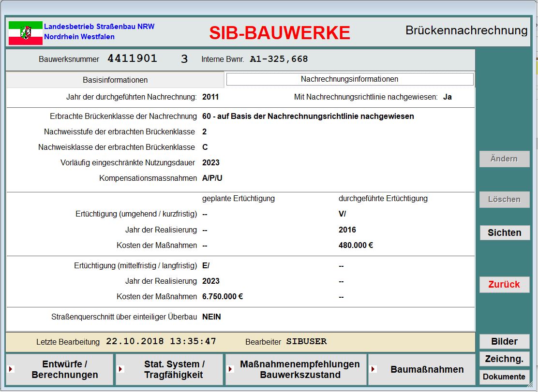Click the Bearbeiter name SIBUSER

click(306, 342)
